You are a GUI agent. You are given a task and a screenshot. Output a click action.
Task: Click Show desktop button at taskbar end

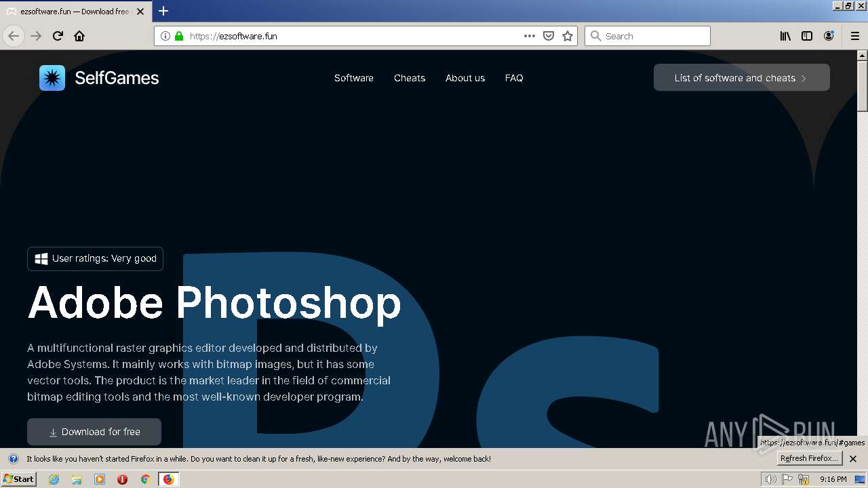pyautogui.click(x=861, y=479)
